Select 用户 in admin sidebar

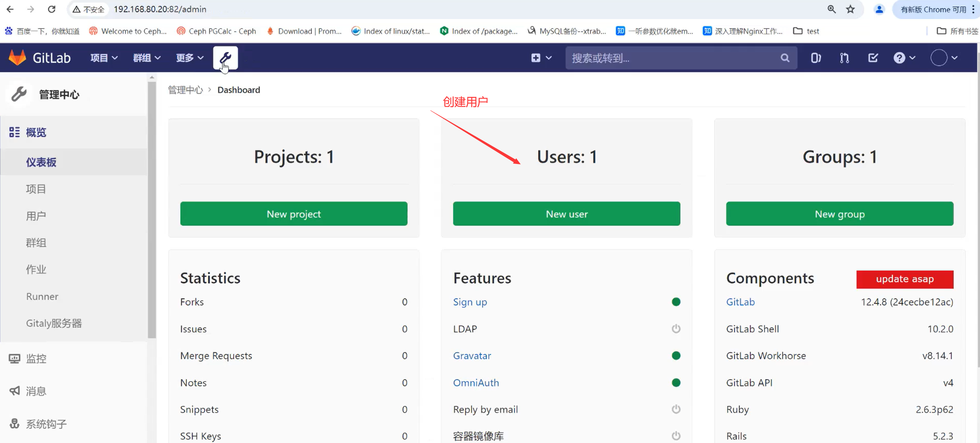tap(36, 216)
